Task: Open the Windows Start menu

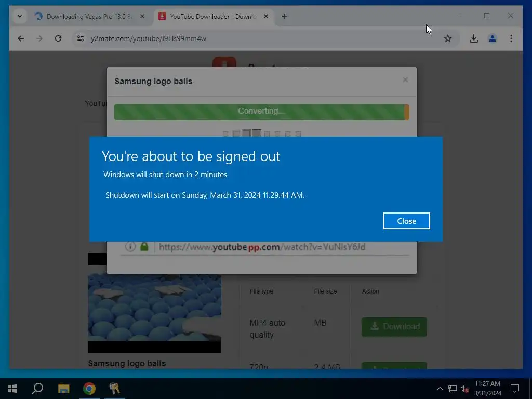Action: tap(12, 389)
